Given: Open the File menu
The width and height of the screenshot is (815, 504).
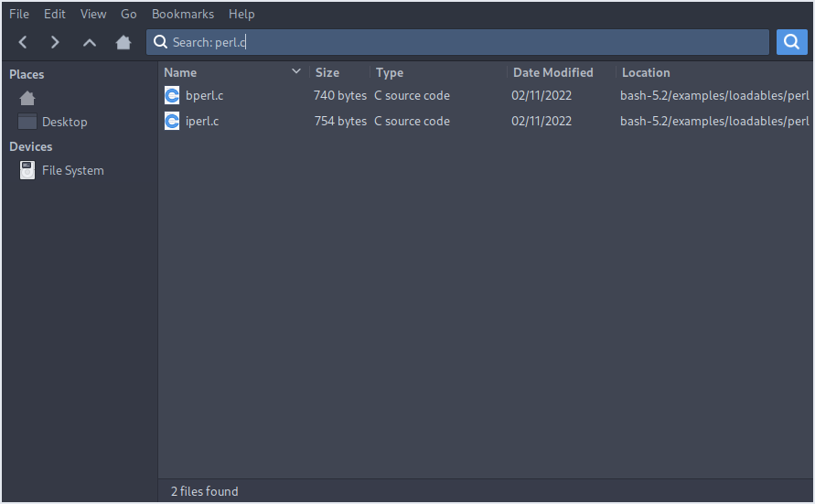Looking at the screenshot, I should coord(19,14).
